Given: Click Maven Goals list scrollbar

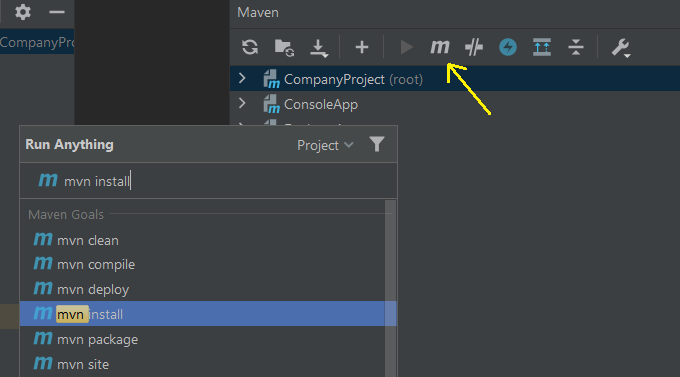Looking at the screenshot, I should point(390,288).
